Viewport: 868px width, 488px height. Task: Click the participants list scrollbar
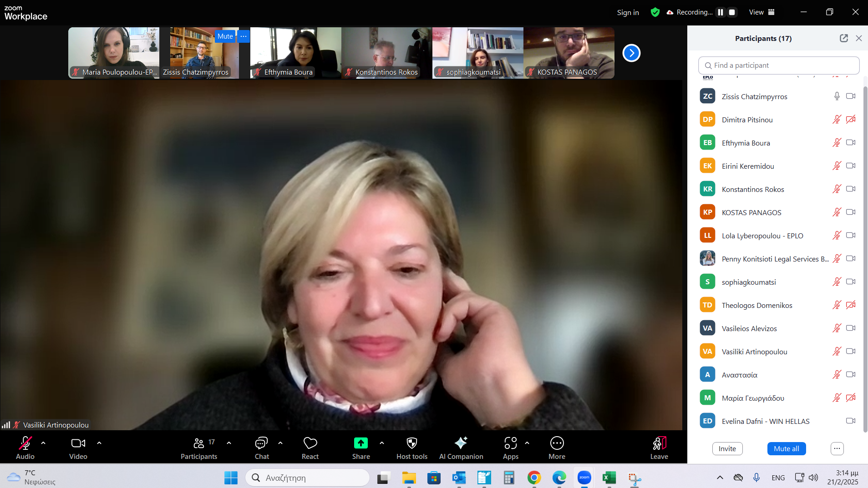coord(865,255)
